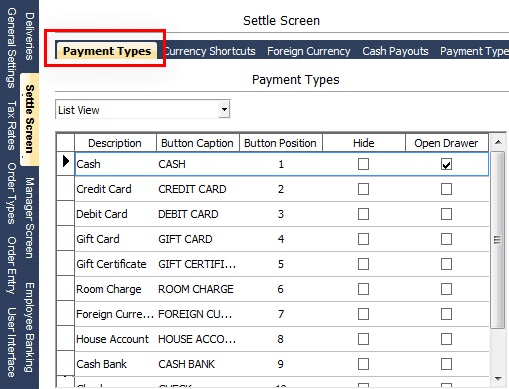Select the Room Charge description cell
The image size is (509, 389).
(x=116, y=289)
